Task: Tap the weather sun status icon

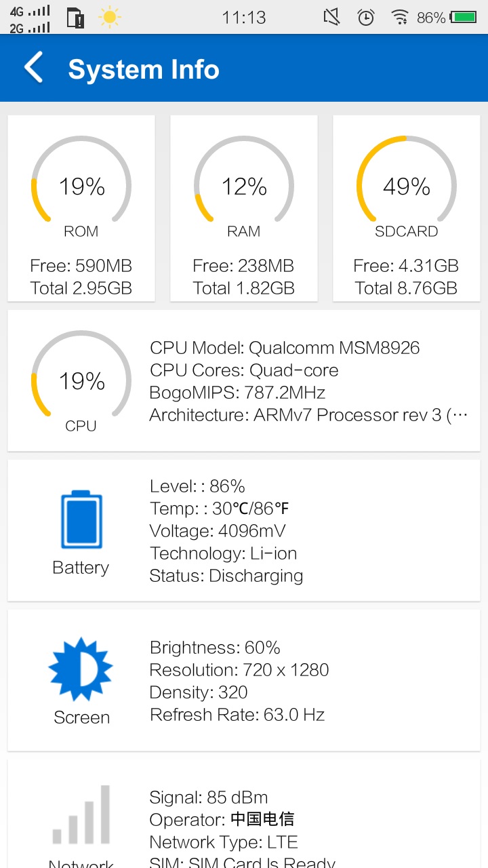Action: [x=110, y=18]
